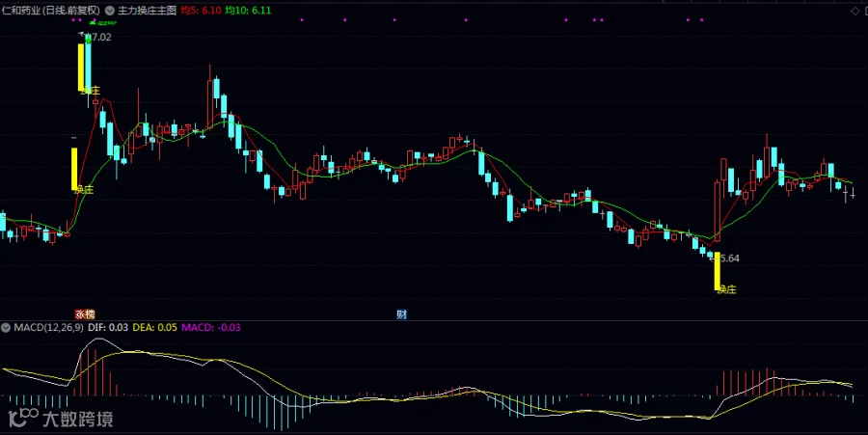Click the DIF: 0.03 value label
This screenshot has width=868, height=435.
click(108, 328)
